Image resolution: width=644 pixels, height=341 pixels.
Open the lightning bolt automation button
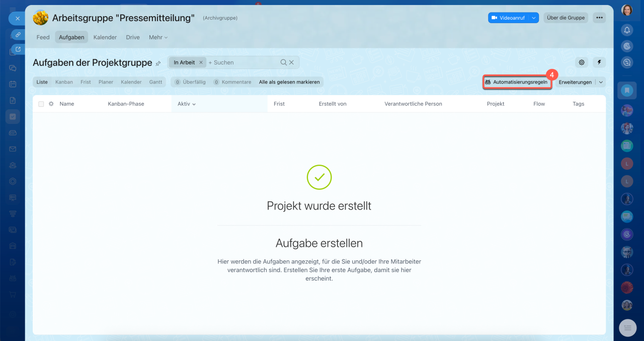tap(599, 62)
